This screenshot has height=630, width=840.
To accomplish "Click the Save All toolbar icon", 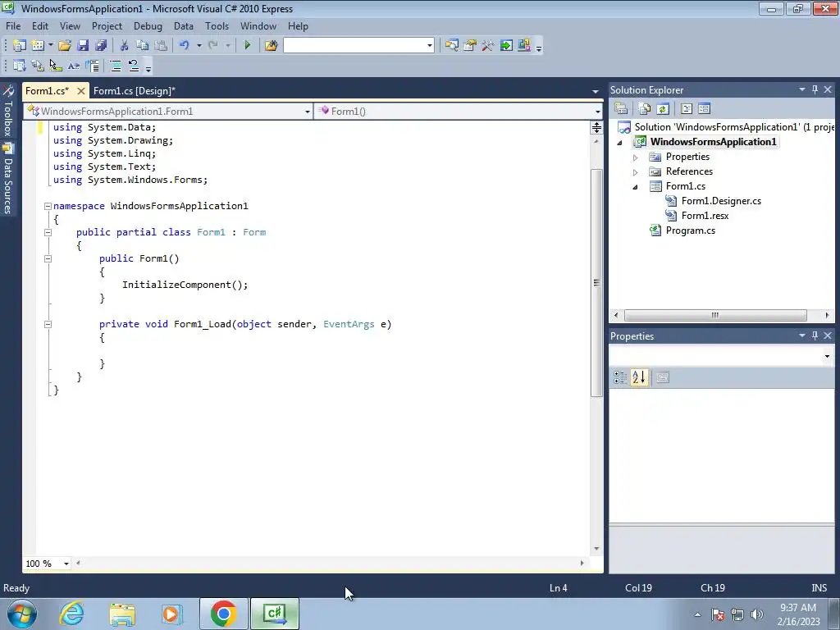I will tap(101, 46).
